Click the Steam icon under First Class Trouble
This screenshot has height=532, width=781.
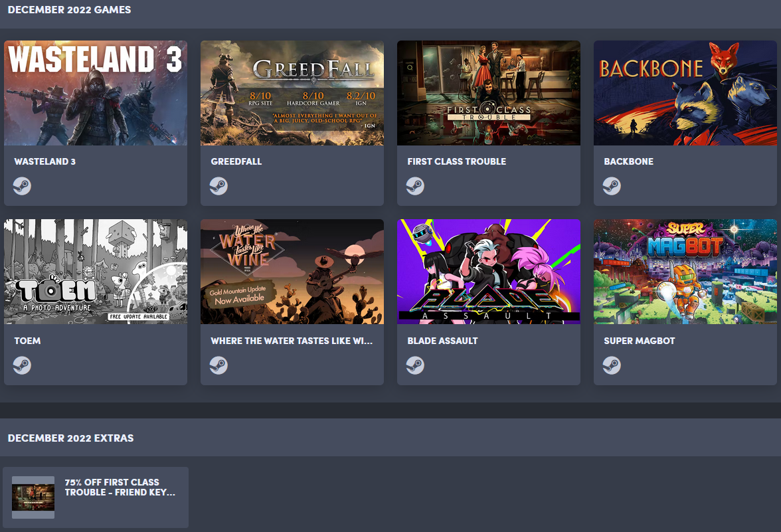(416, 186)
